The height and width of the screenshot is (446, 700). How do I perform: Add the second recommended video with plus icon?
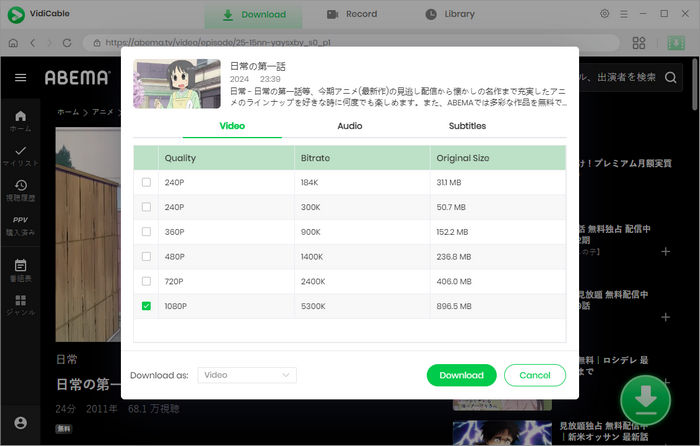(x=665, y=317)
